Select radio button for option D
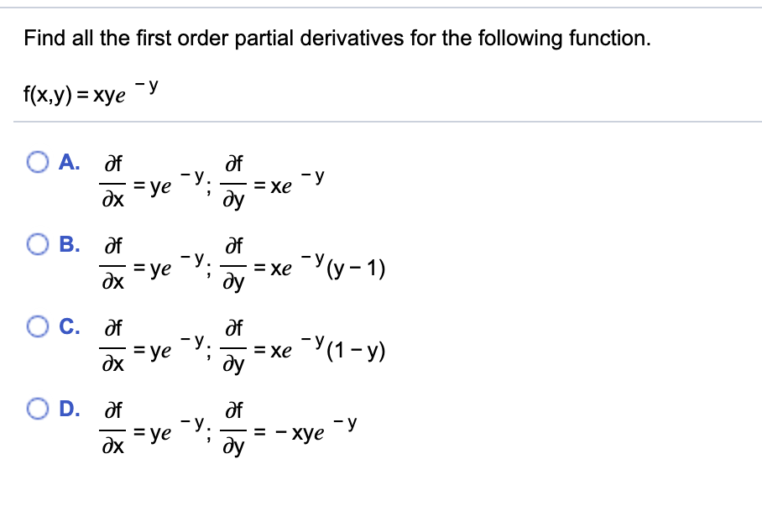Image resolution: width=762 pixels, height=532 pixels. pos(38,409)
